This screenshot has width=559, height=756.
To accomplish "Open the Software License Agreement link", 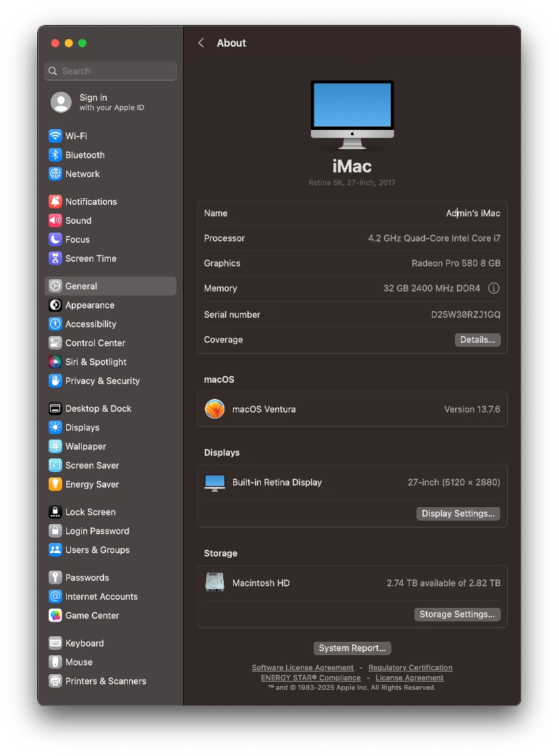I will [x=303, y=668].
